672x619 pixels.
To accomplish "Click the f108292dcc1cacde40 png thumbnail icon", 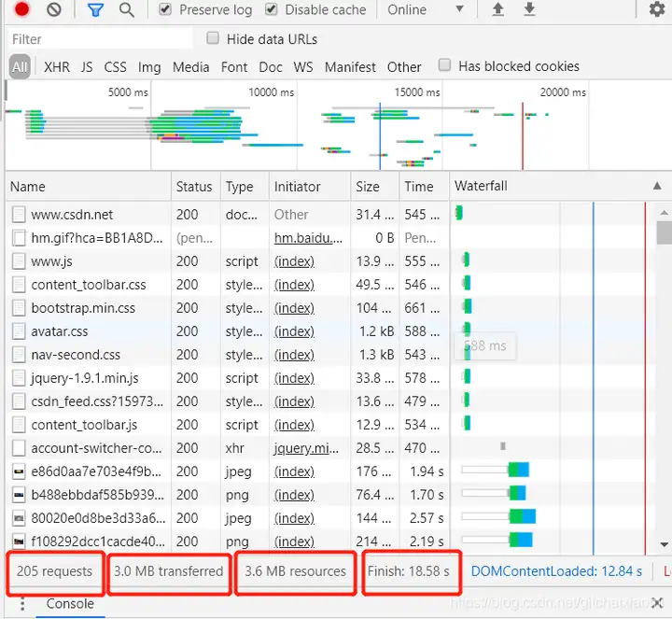I will tap(19, 542).
